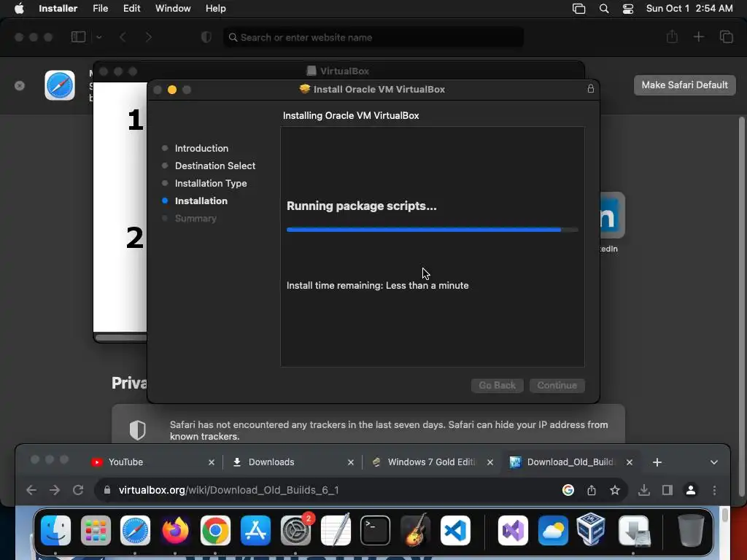This screenshot has width=747, height=560.
Task: Close the Download_Old_Builds tab
Action: (x=630, y=462)
